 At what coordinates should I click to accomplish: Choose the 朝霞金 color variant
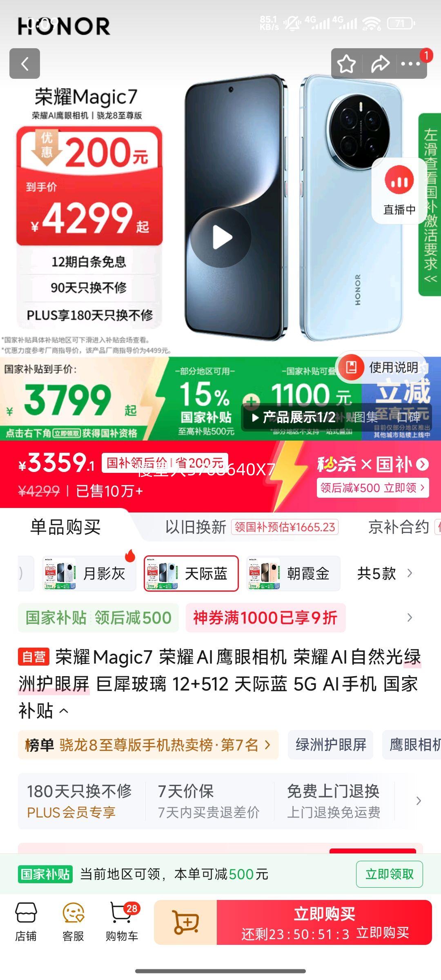click(293, 573)
